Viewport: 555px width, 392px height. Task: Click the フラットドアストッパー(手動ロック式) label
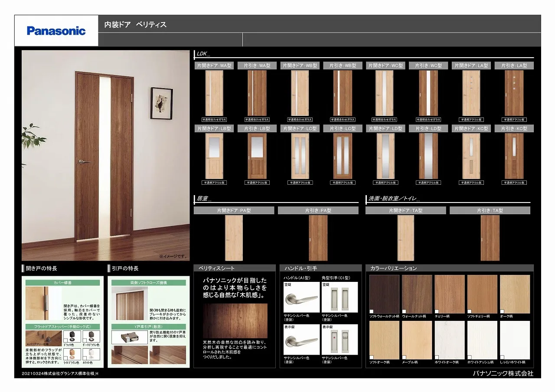tap(63, 327)
